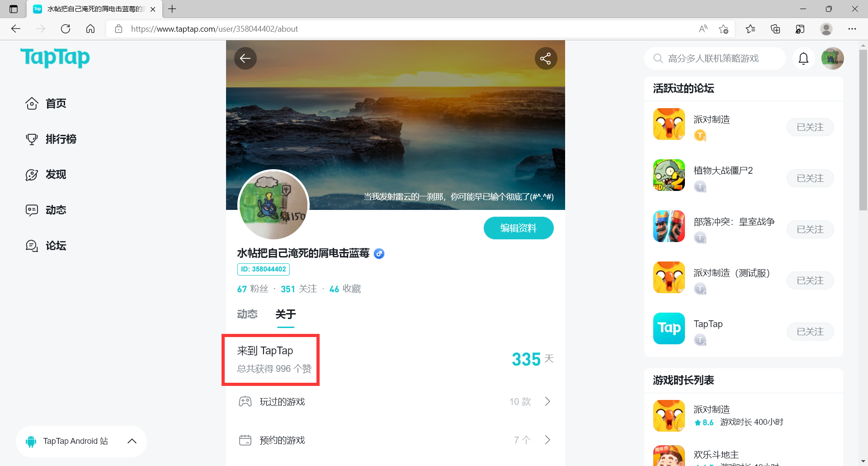This screenshot has width=868, height=466.
Task: Open the 发现 discover page
Action: click(46, 175)
